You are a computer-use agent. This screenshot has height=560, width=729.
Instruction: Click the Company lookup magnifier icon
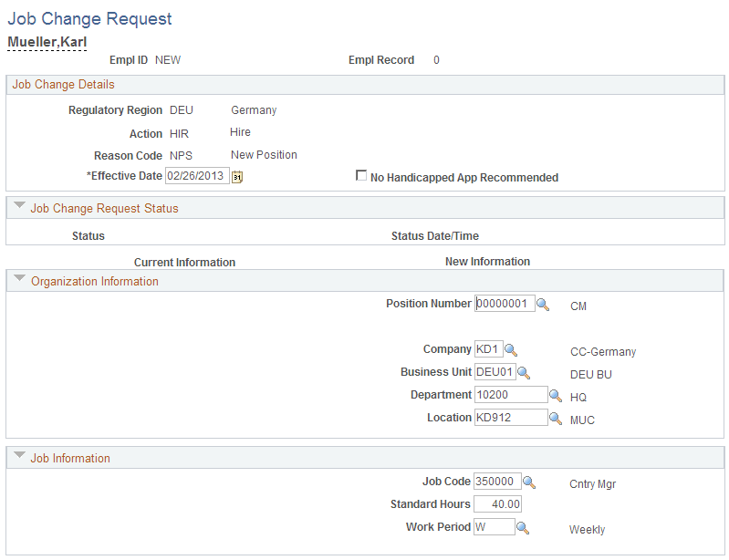[511, 349]
